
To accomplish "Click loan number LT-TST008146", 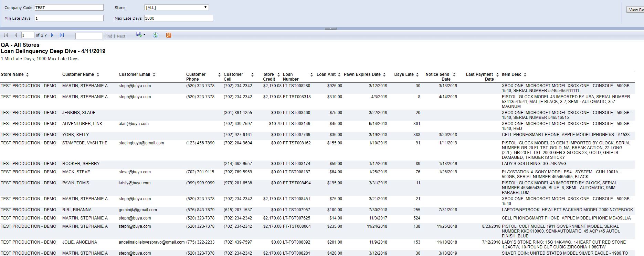I will [296, 124].
